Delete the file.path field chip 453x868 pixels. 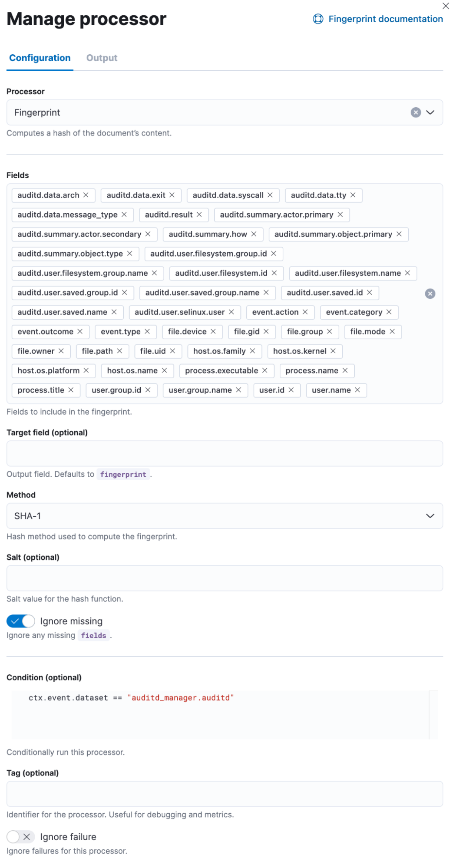pos(119,351)
